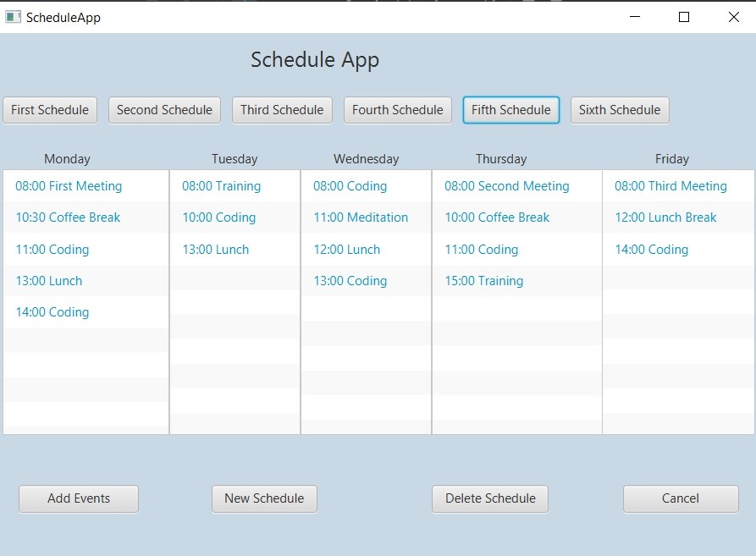
Task: Select Tuesday's 13:00 Lunch item
Action: click(x=215, y=250)
